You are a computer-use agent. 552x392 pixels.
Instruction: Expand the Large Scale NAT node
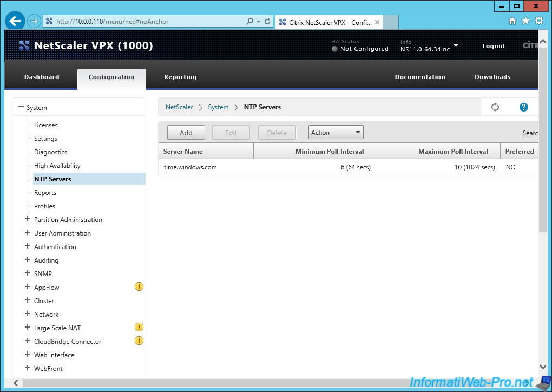(28, 327)
